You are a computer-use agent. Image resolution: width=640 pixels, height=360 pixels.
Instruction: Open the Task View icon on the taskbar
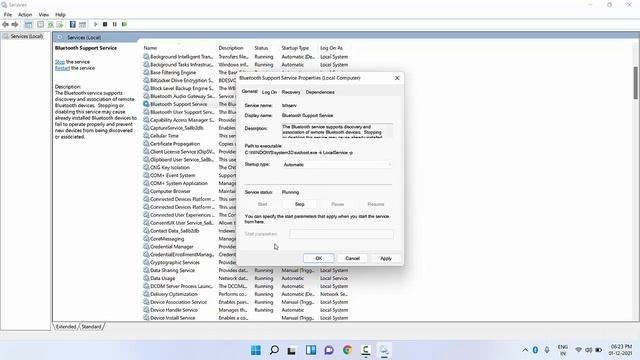point(292,350)
